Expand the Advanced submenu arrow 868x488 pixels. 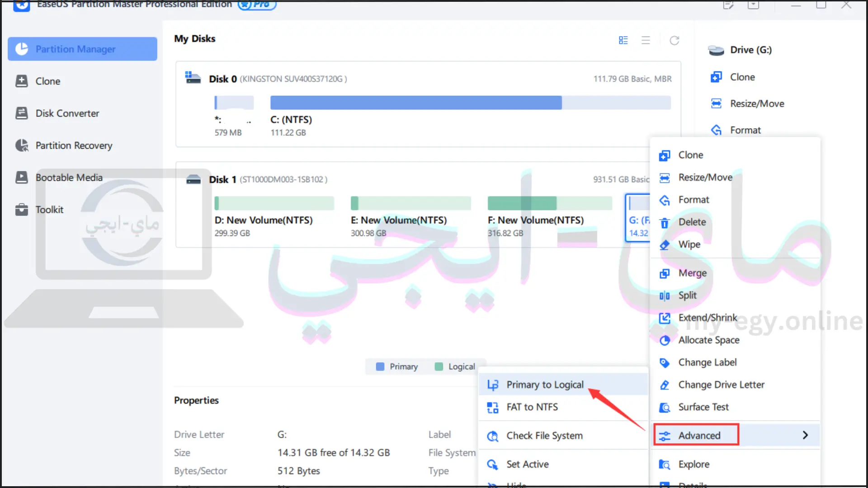pos(805,435)
